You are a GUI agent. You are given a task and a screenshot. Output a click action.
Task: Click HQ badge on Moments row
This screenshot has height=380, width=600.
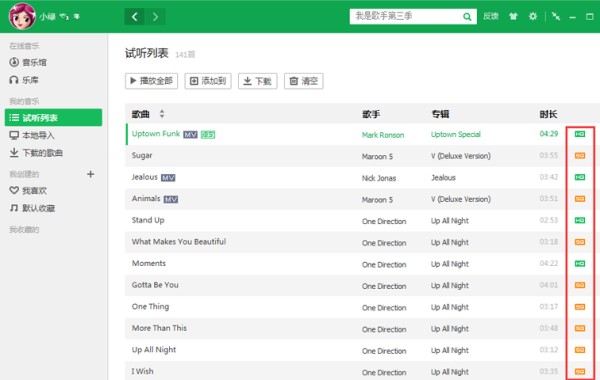click(580, 264)
